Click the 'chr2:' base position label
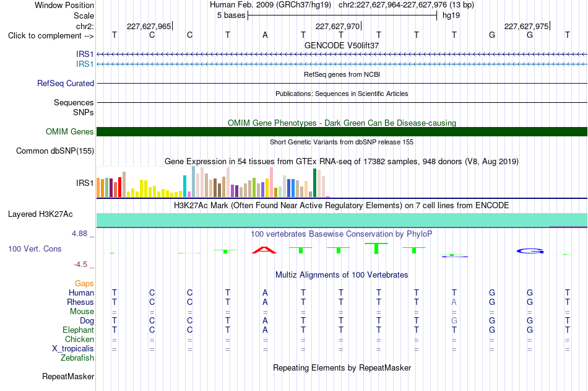The width and height of the screenshot is (588, 391). click(85, 26)
